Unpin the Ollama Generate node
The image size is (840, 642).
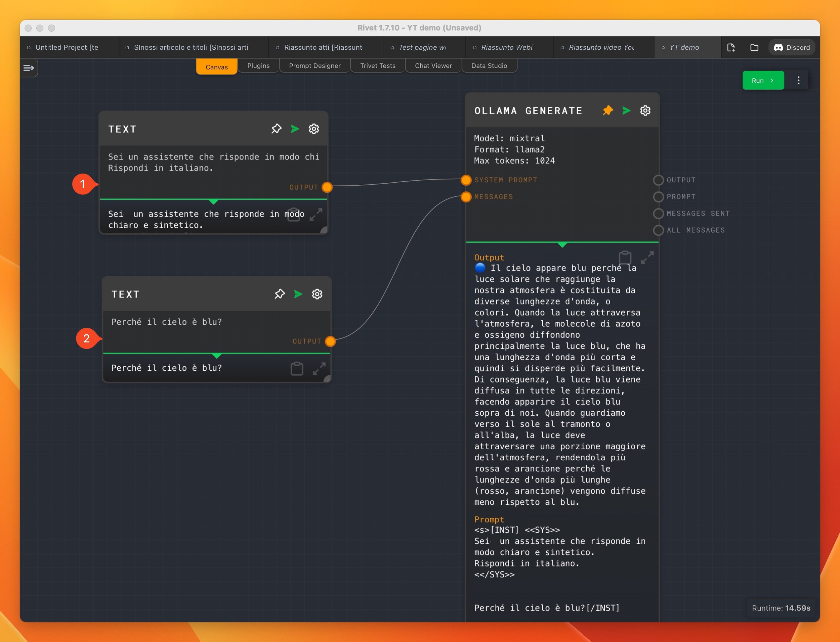pyautogui.click(x=607, y=110)
